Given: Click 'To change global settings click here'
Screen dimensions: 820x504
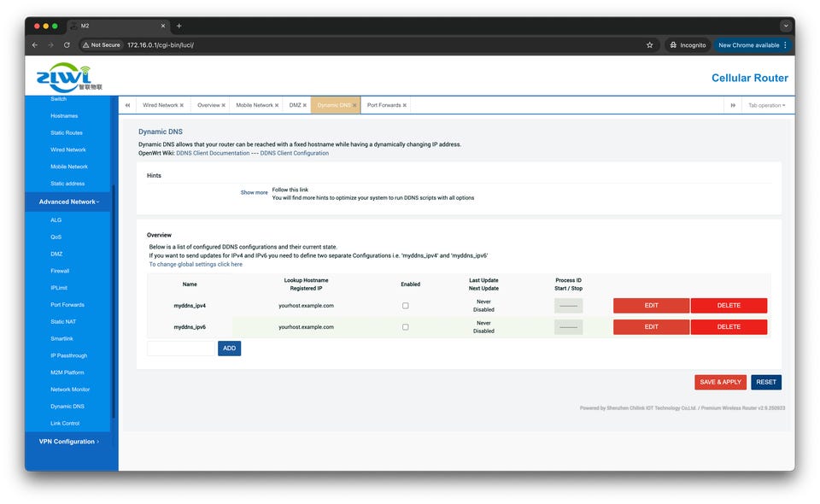Looking at the screenshot, I should (x=196, y=265).
